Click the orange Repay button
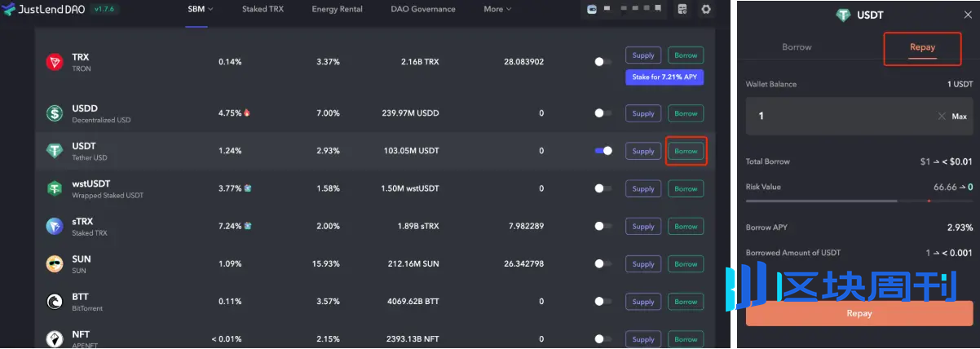 coord(859,314)
